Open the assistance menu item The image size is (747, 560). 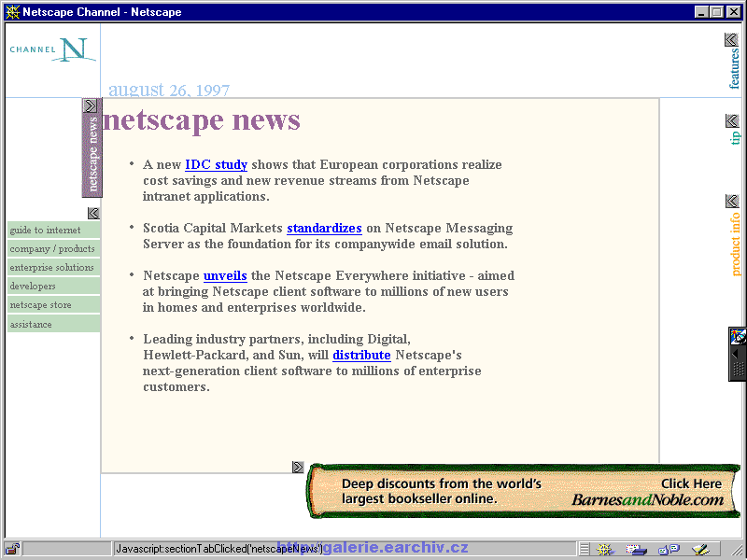pos(54,324)
